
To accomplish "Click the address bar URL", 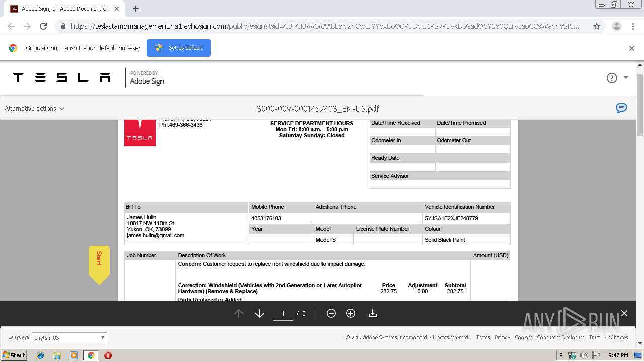I will 325,26.
